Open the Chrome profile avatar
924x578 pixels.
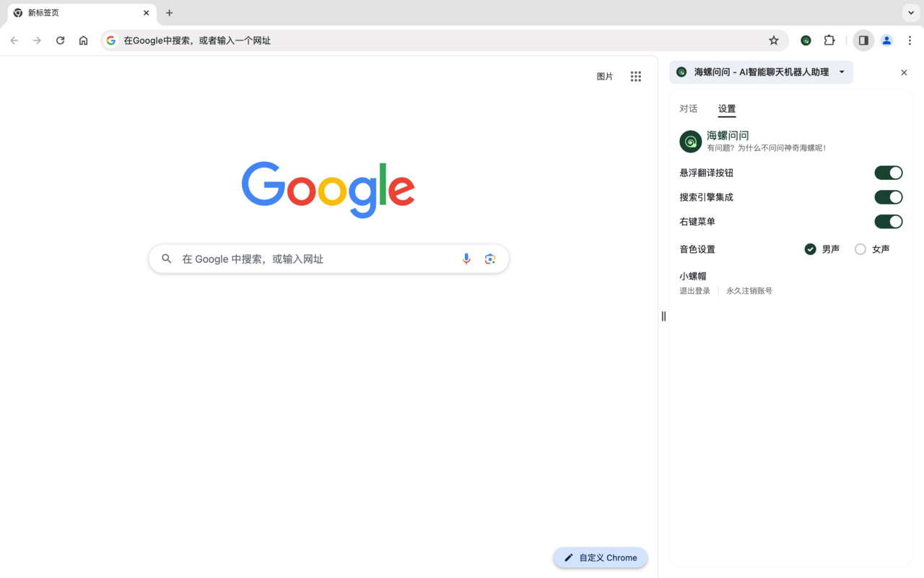click(887, 40)
